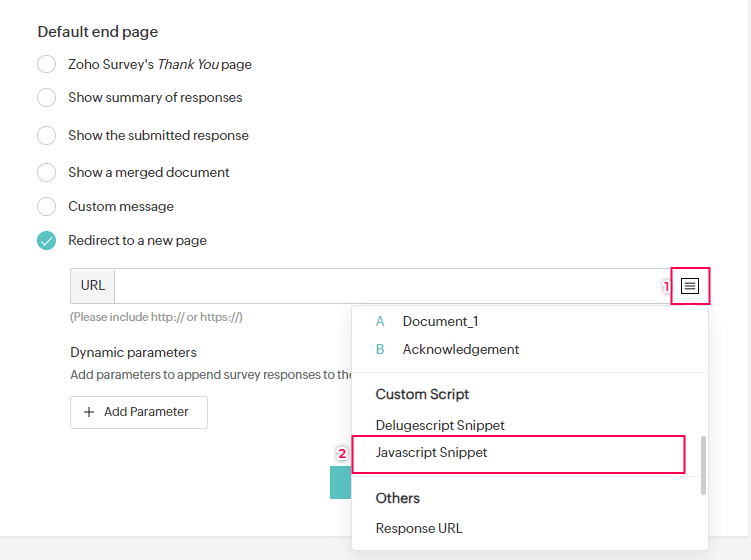
Task: Click the dropdown list scrollbar thumb
Action: click(704, 465)
